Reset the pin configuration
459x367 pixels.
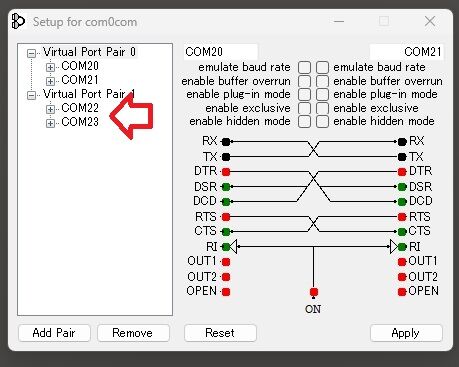[x=220, y=333]
